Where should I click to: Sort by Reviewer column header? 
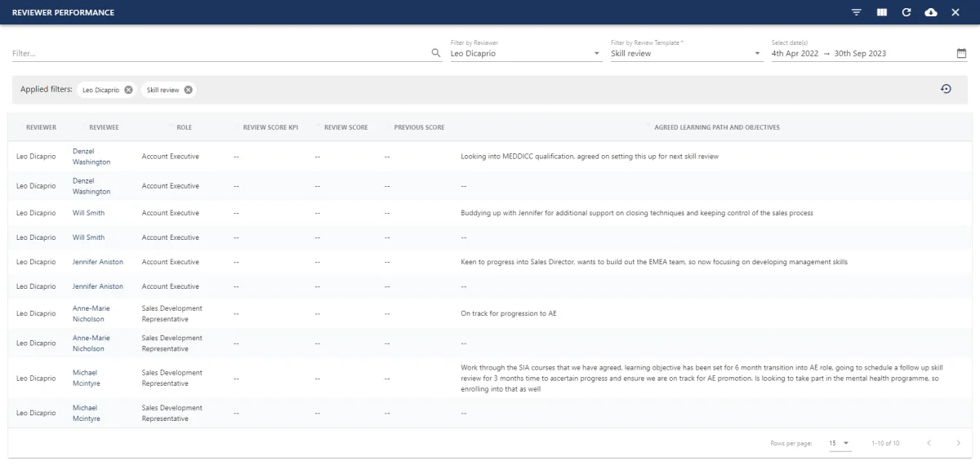(x=41, y=127)
